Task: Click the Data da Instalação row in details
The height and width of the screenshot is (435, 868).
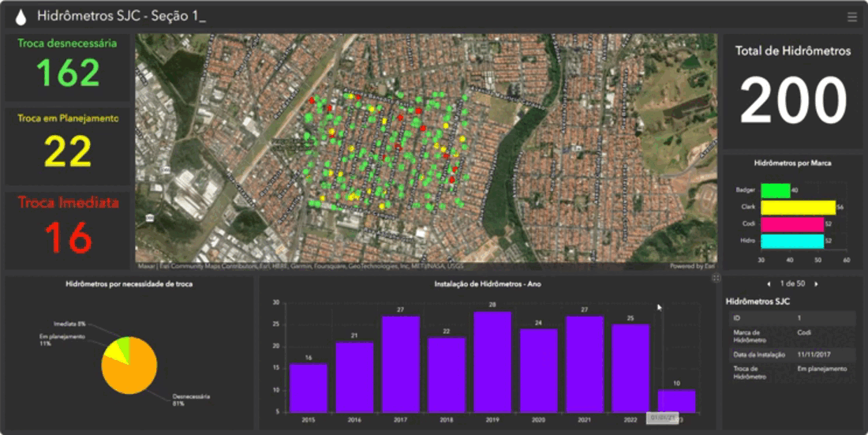Action: click(791, 355)
